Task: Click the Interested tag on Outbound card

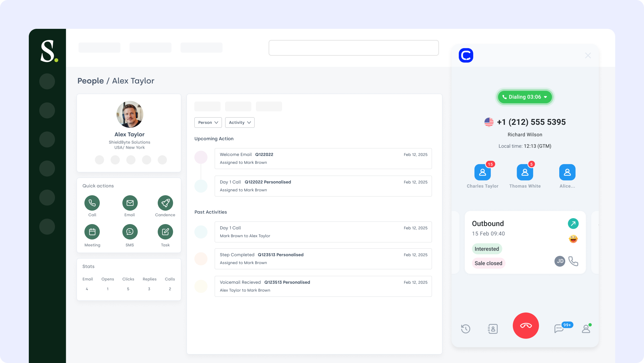Action: [x=487, y=249]
